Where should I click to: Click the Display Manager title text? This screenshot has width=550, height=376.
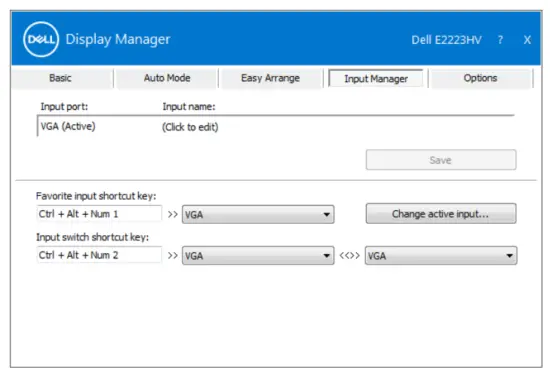click(x=118, y=39)
